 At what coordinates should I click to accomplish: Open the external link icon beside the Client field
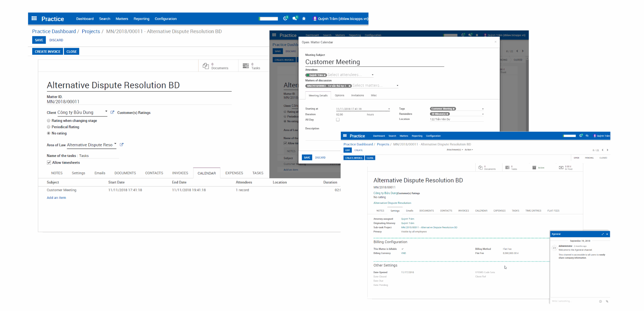[112, 113]
